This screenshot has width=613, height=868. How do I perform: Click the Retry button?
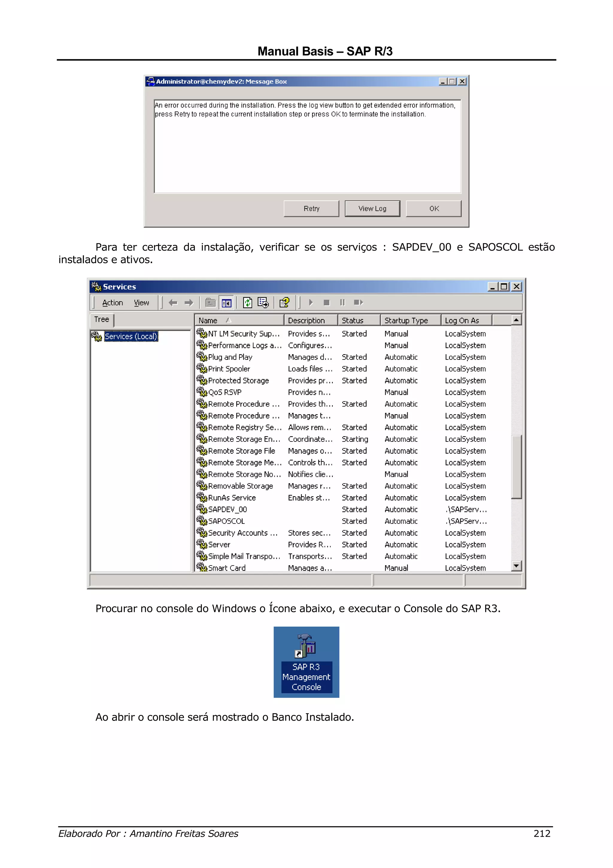[312, 209]
